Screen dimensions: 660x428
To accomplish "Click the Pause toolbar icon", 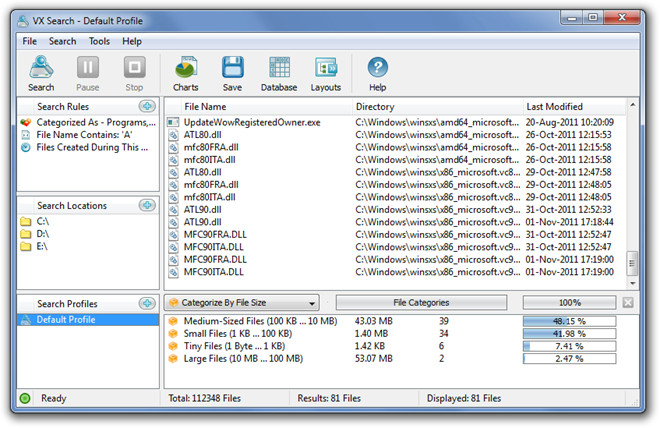I will pyautogui.click(x=88, y=67).
